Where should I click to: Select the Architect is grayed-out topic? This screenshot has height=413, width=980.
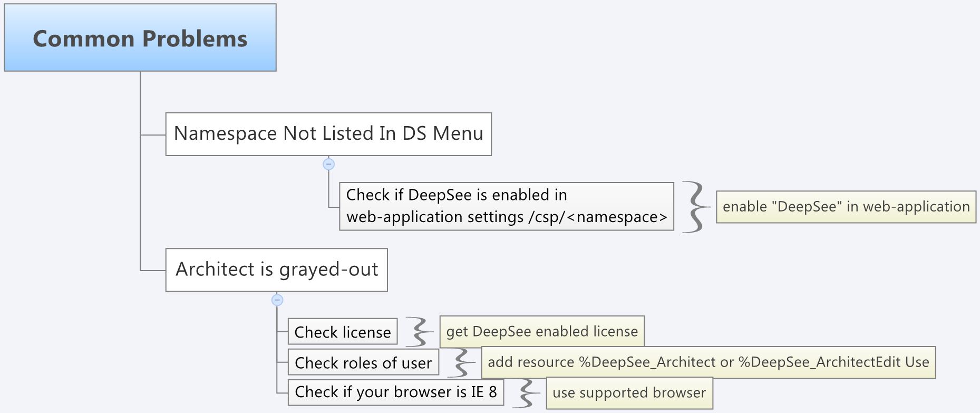coord(277,270)
